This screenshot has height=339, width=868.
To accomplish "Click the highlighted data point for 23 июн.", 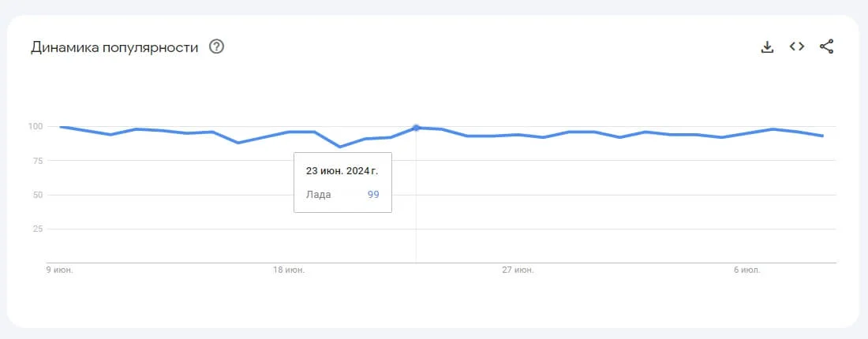I will tap(416, 128).
